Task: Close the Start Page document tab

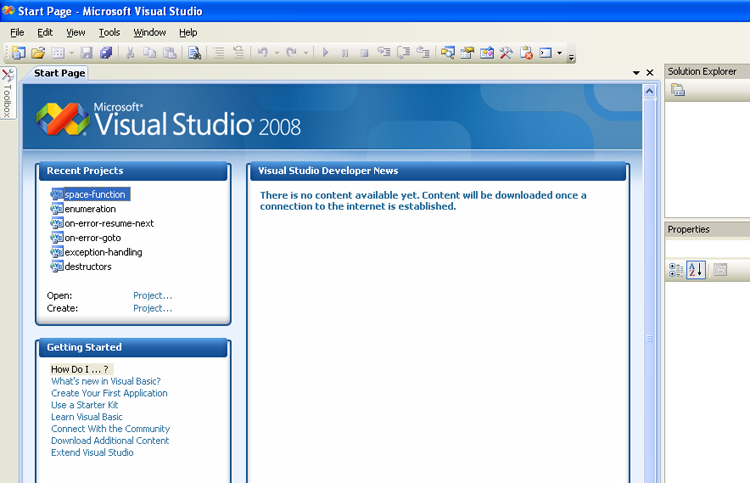Action: click(650, 73)
